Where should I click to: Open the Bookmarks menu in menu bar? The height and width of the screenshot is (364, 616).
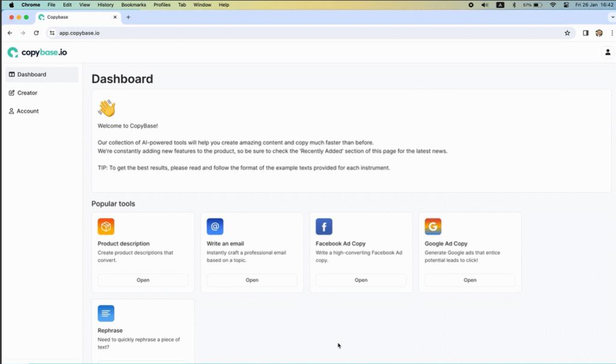pos(133,5)
